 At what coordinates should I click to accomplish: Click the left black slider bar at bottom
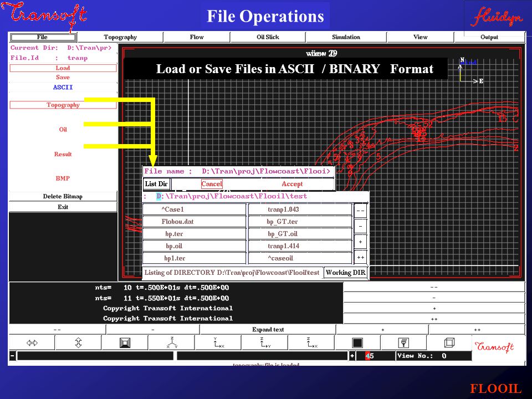tap(95, 356)
